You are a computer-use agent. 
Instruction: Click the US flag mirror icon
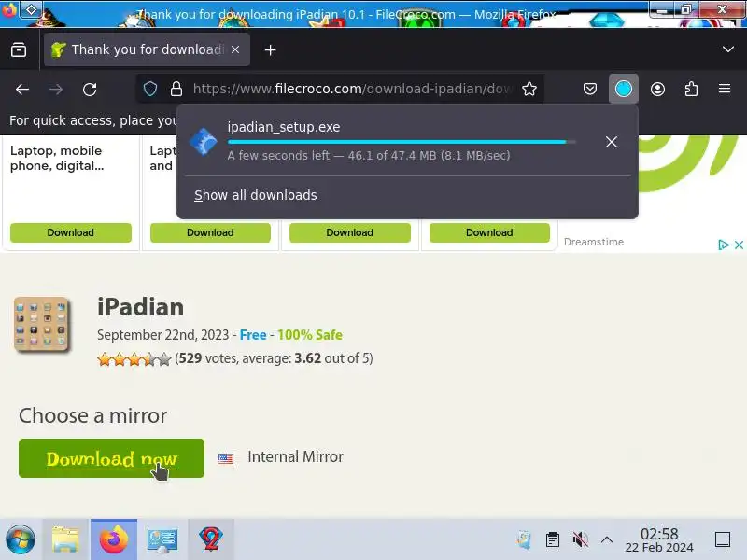click(226, 458)
